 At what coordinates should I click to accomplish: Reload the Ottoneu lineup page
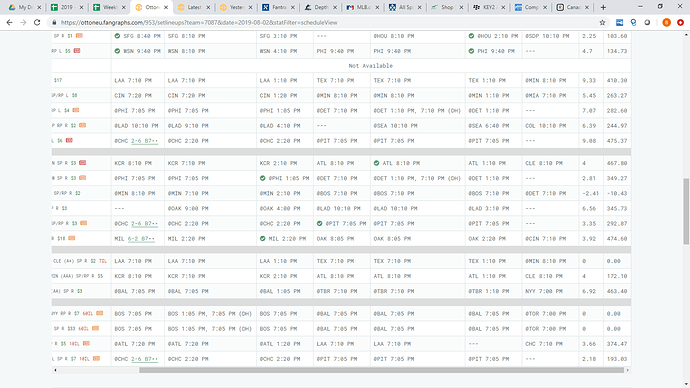[x=37, y=22]
